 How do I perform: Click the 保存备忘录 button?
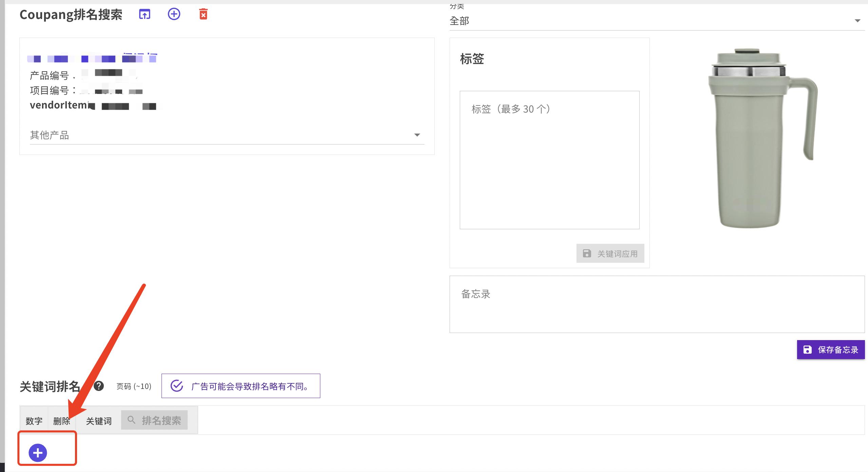[831, 349]
